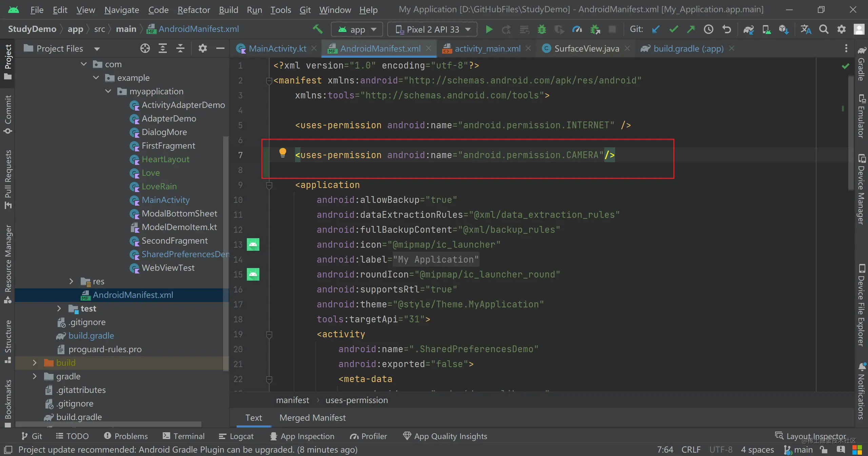Click the CRLF line separator indicator
This screenshot has width=868, height=456.
pos(691,450)
